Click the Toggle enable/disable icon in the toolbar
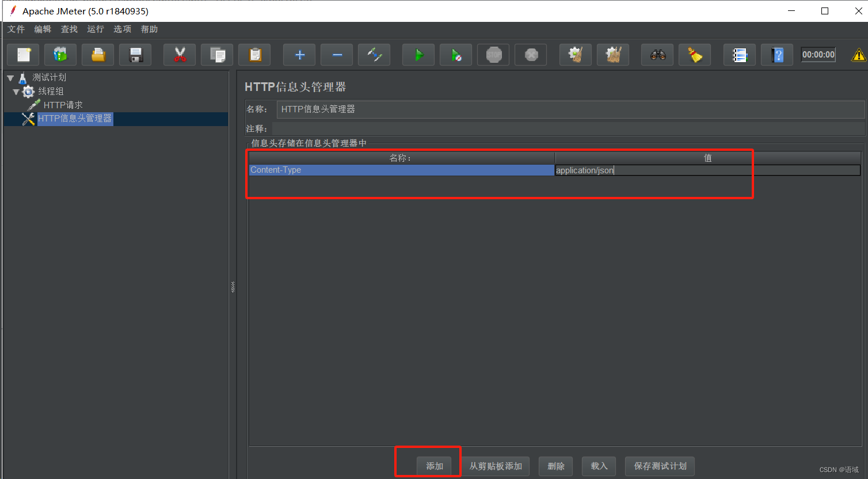This screenshot has height=479, width=868. (x=374, y=55)
